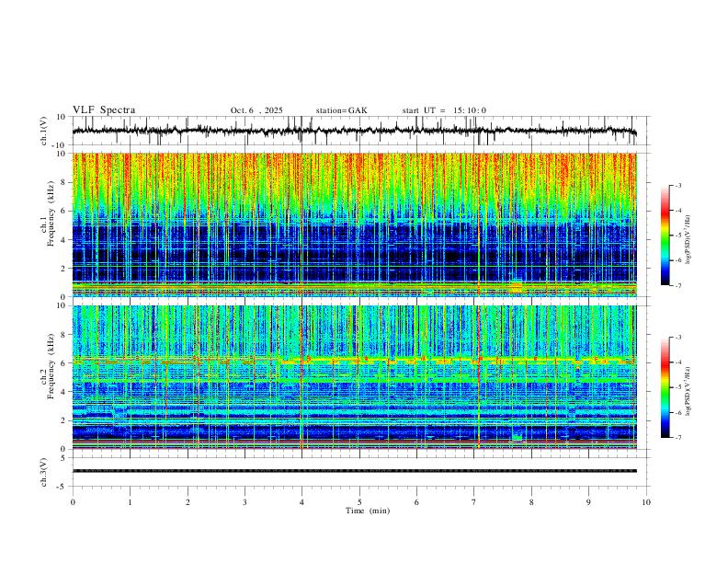
Task: Click time axis tick label '5'
Action: (x=359, y=502)
